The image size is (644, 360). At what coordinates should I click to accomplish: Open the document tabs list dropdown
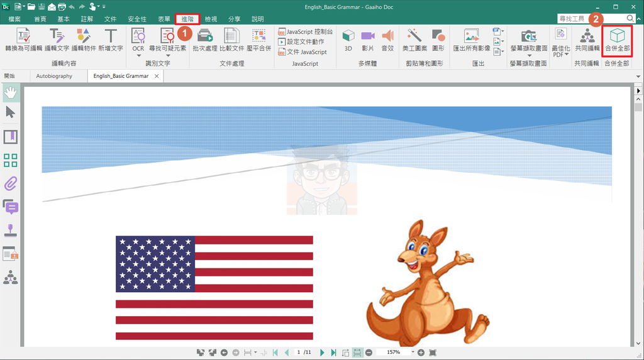point(638,77)
